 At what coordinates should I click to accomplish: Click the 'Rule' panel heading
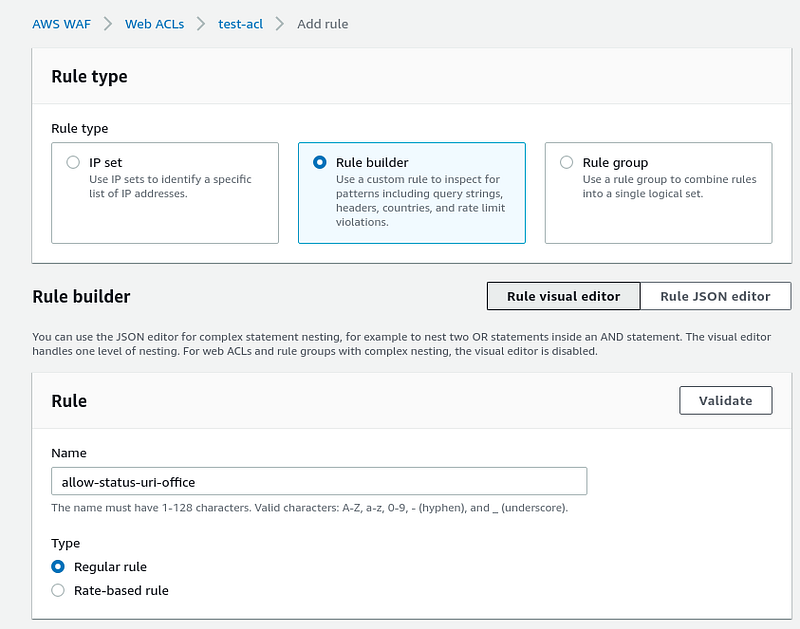point(69,401)
